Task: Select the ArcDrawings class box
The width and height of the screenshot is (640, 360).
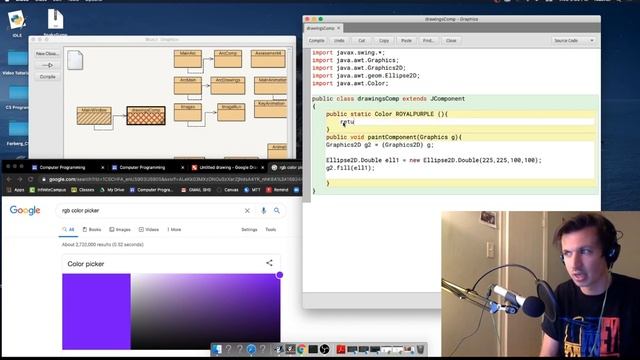Action: [x=228, y=86]
